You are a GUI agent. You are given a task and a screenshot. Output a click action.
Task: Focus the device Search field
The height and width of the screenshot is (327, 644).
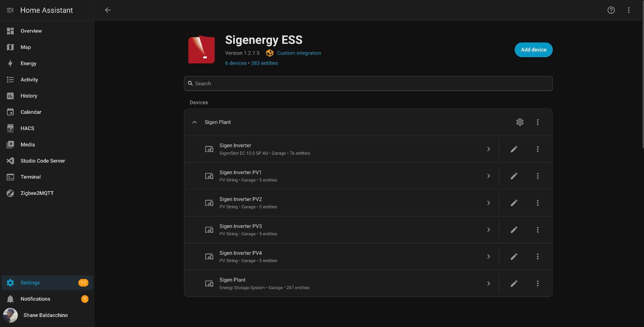click(x=368, y=83)
